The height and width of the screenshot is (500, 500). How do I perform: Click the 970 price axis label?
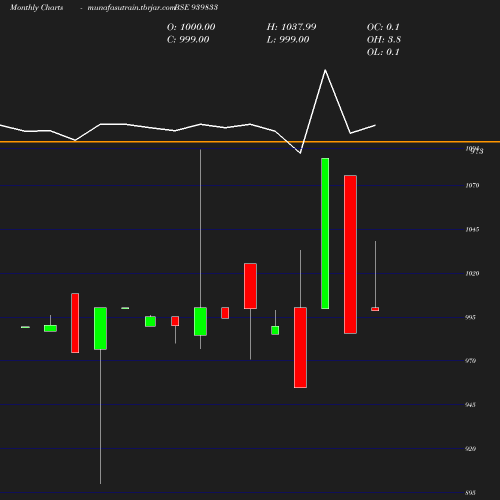coord(470,361)
